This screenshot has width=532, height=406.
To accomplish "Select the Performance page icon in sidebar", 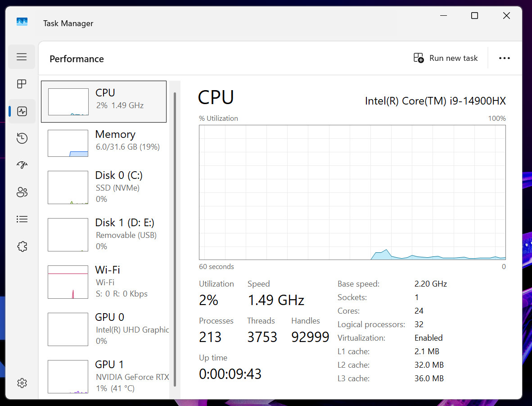I will point(22,111).
